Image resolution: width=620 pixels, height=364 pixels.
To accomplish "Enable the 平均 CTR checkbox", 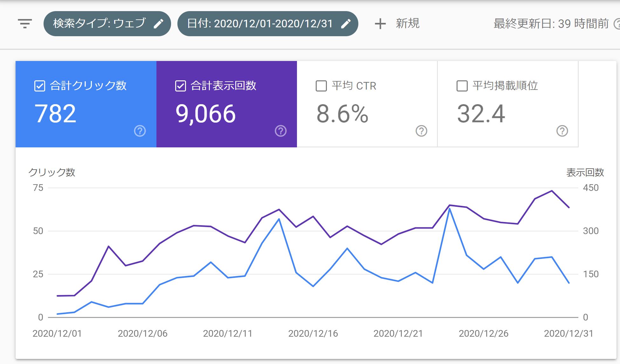I will 321,86.
